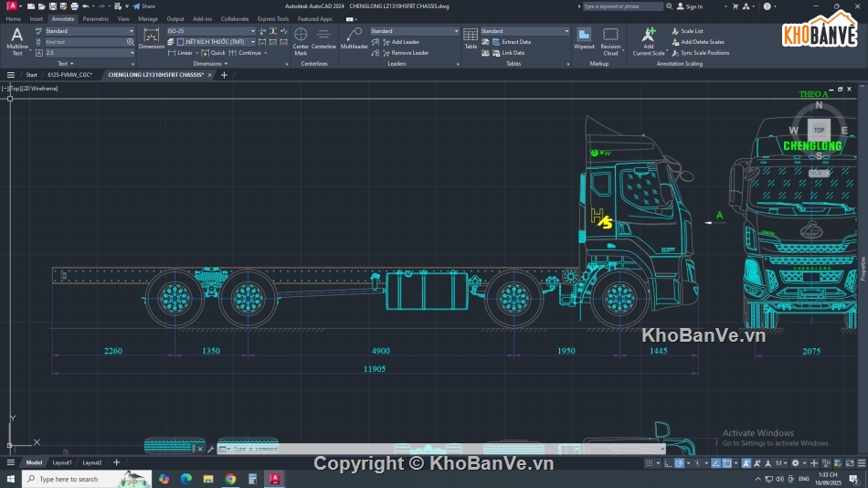Image resolution: width=868 pixels, height=488 pixels.
Task: Add a new drawing tab
Action: (224, 75)
